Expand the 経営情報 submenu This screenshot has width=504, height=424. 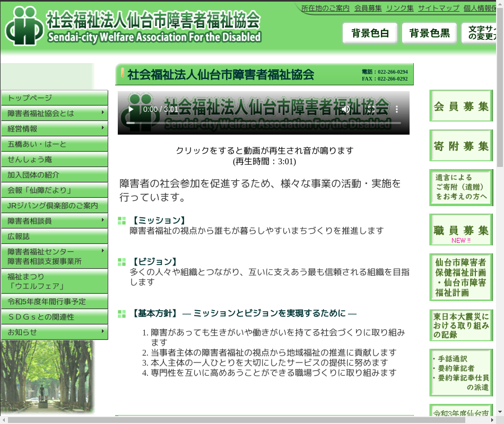(55, 129)
